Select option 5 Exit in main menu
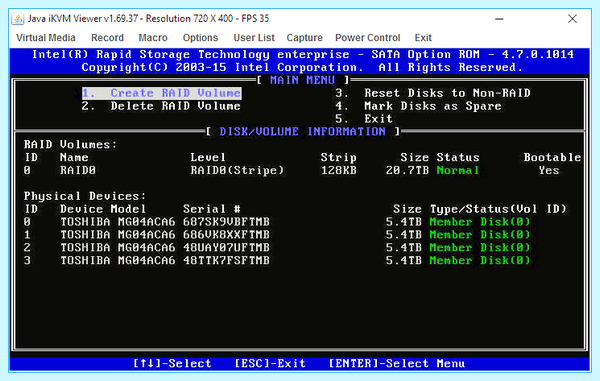 (x=364, y=119)
